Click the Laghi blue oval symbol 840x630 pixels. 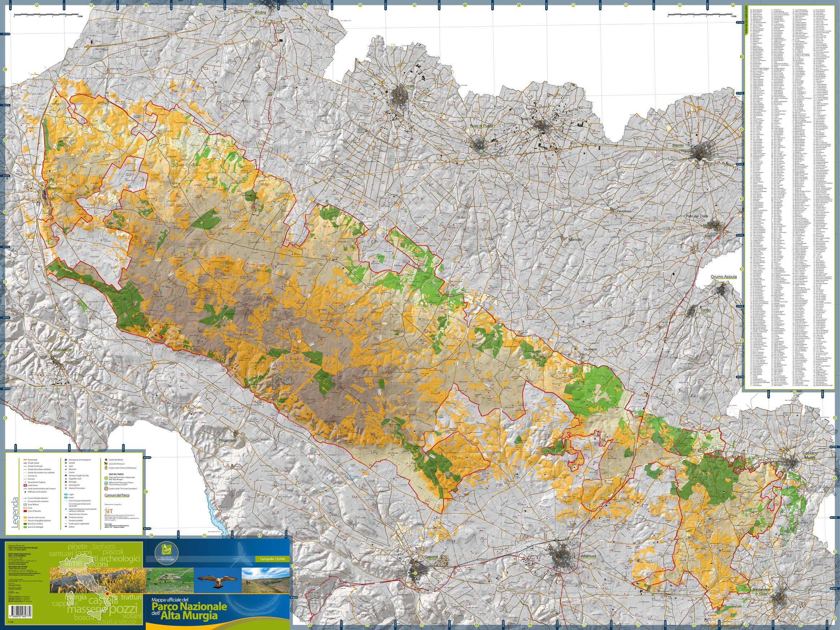(66, 494)
